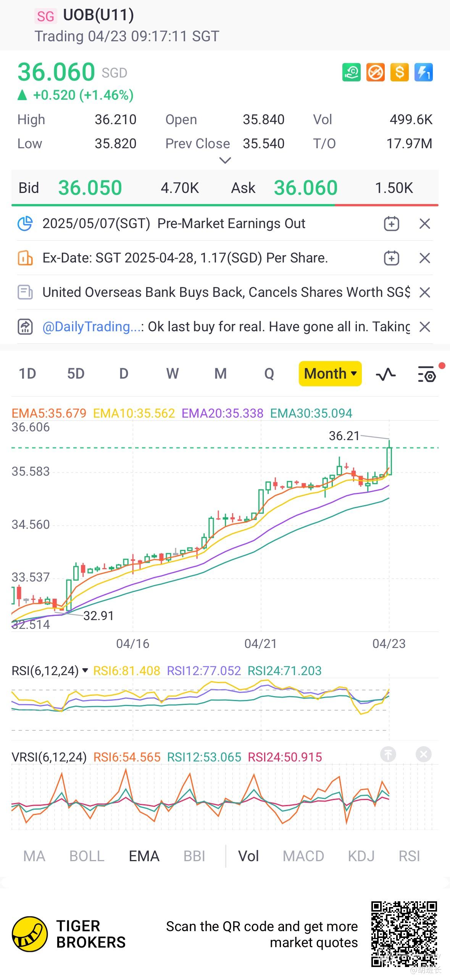Screen dimensions: 450x980
Task: Expand quote details with the down chevron
Action: click(x=225, y=160)
